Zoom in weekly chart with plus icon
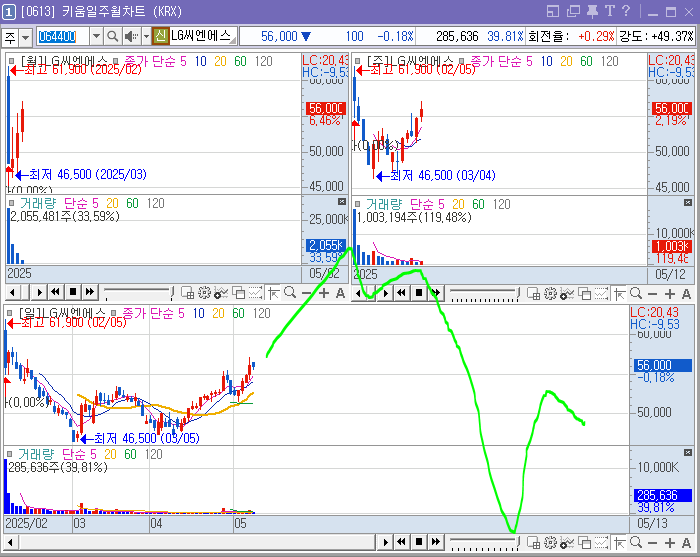The image size is (700, 557). coord(670,294)
